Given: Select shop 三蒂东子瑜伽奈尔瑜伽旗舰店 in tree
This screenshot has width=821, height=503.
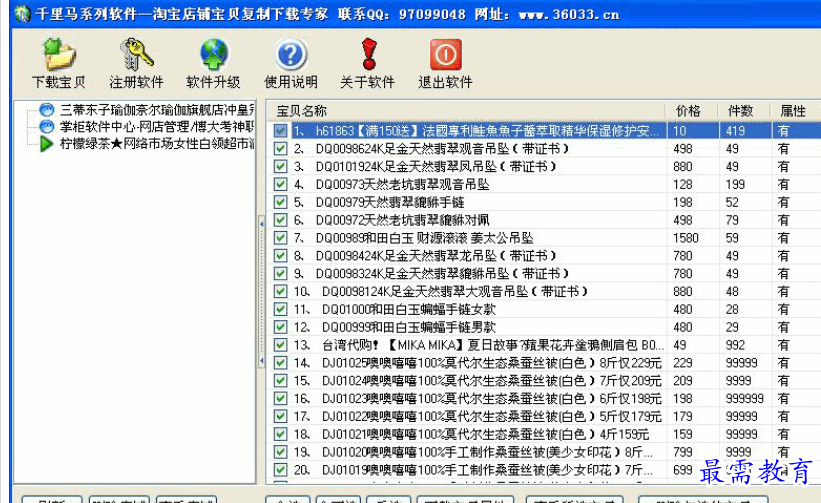Looking at the screenshot, I should click(x=157, y=110).
